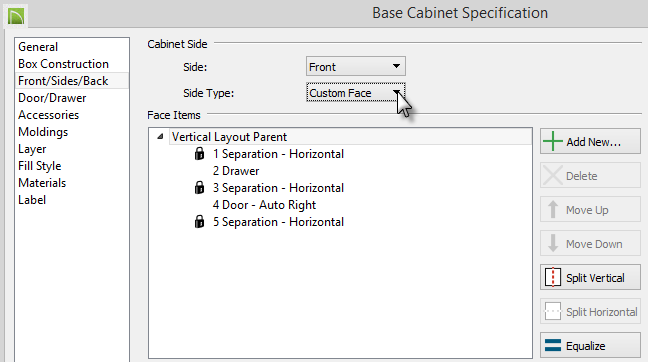
Task: Collapse the Vertical Layout Parent tree node
Action: point(160,136)
